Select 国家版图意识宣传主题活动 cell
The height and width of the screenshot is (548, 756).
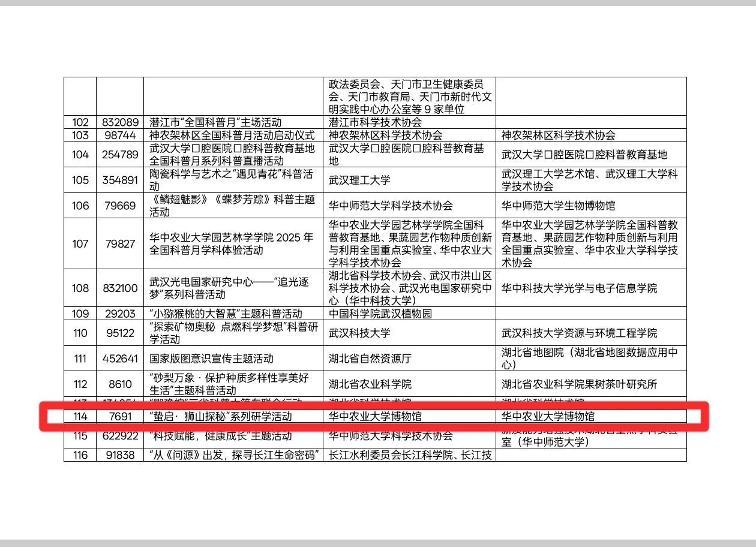click(211, 359)
